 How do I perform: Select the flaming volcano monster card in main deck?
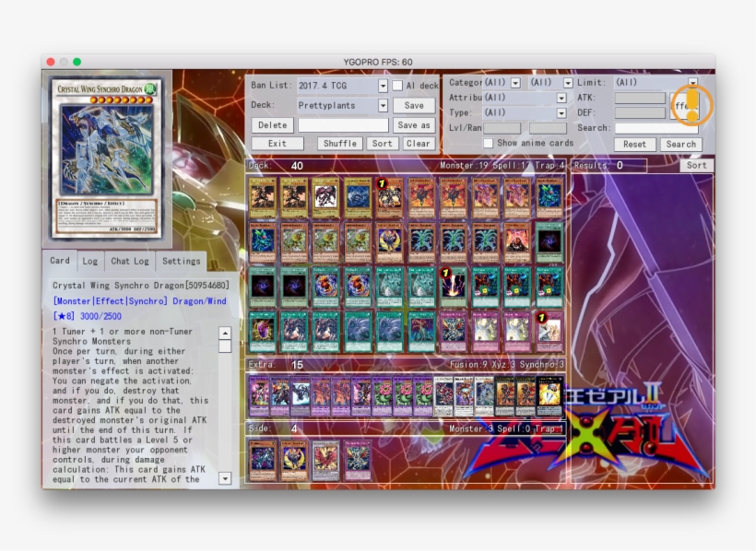517,242
